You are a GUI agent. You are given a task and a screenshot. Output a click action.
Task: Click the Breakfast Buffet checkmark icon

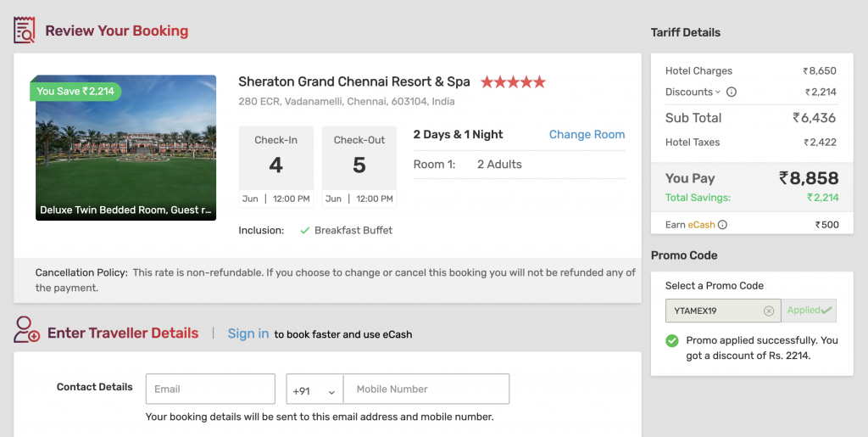coord(304,231)
